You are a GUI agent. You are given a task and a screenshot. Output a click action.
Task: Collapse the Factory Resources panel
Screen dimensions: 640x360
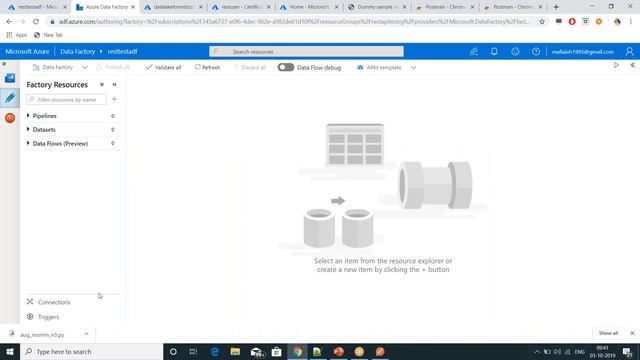(x=114, y=84)
